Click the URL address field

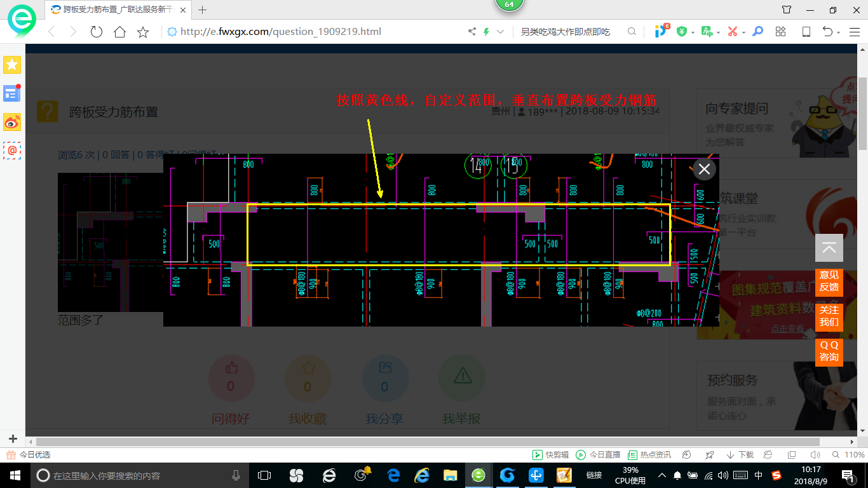(x=315, y=31)
